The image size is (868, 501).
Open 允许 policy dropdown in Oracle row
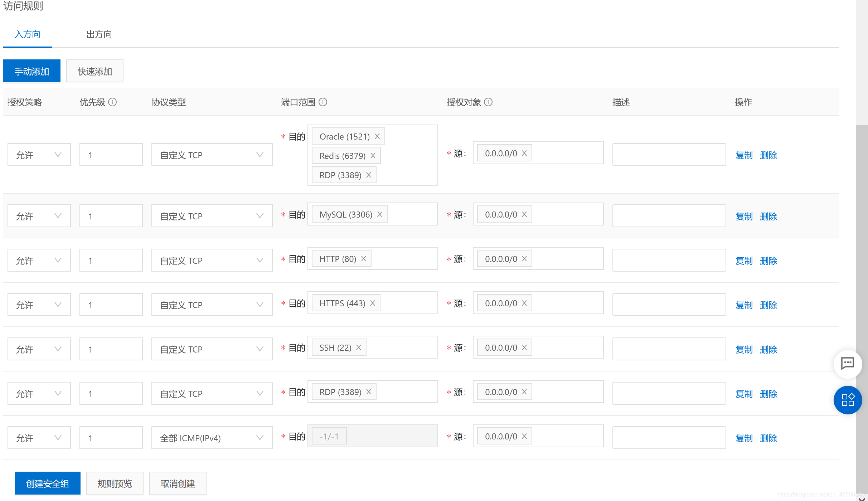tap(39, 155)
